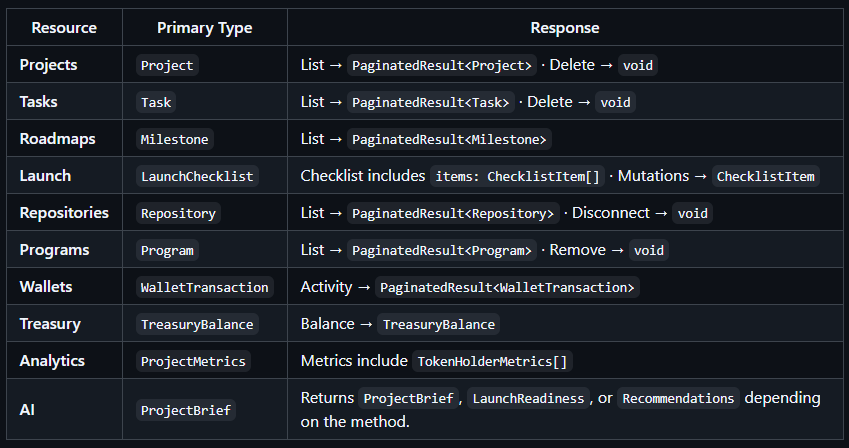This screenshot has width=849, height=448.
Task: Click LaunchReadiness code tag
Action: [x=528, y=398]
